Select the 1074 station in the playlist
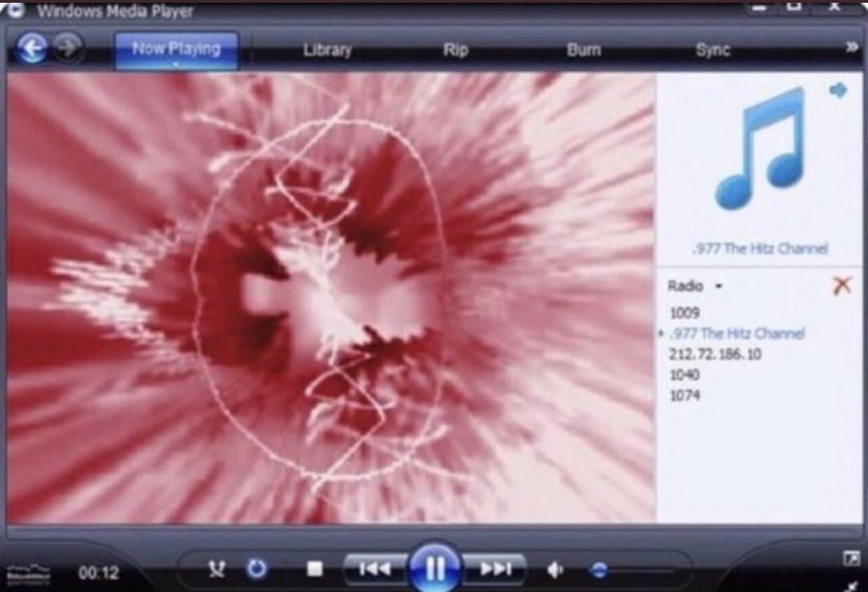The width and height of the screenshot is (868, 592). (x=684, y=396)
